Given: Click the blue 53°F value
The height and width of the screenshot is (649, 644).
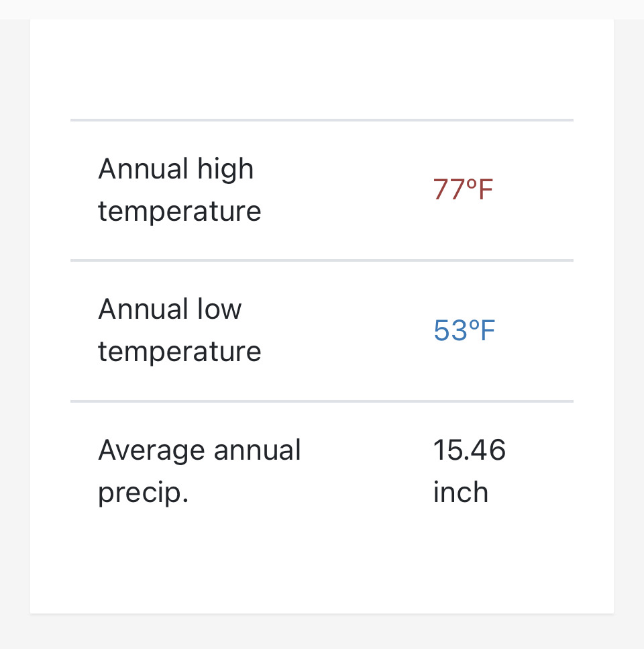Looking at the screenshot, I should pyautogui.click(x=464, y=330).
